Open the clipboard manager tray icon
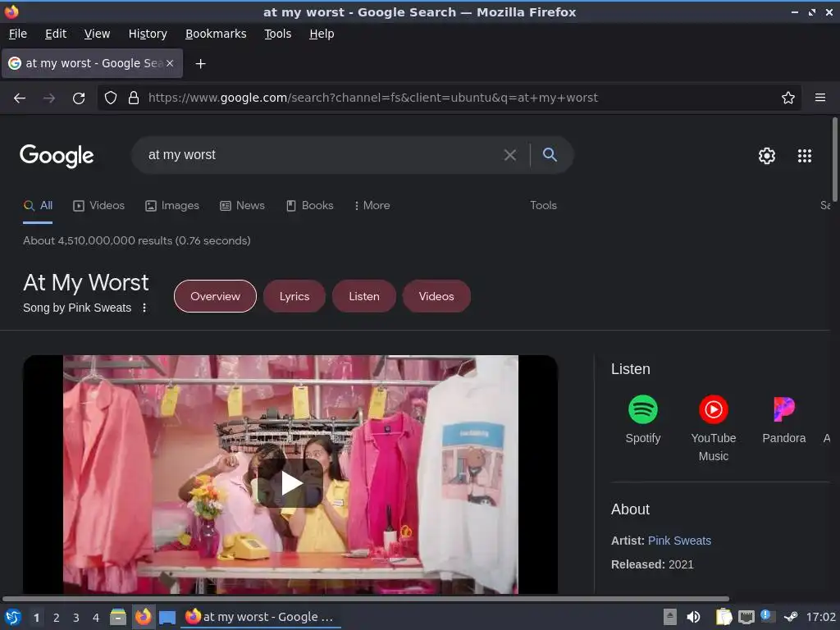Image resolution: width=840 pixels, height=630 pixels. 724,617
